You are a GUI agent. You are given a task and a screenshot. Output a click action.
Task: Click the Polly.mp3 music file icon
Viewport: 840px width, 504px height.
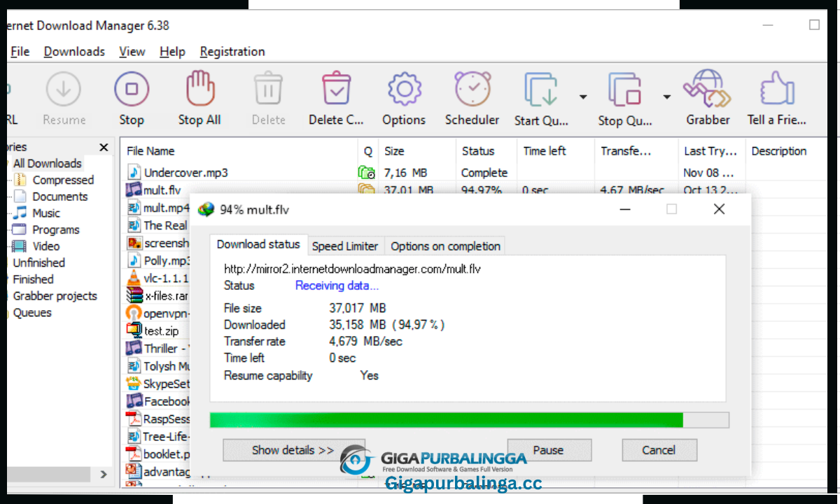click(134, 260)
